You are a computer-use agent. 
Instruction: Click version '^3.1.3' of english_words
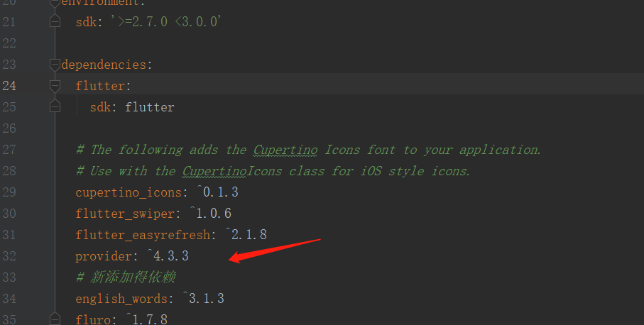click(203, 299)
